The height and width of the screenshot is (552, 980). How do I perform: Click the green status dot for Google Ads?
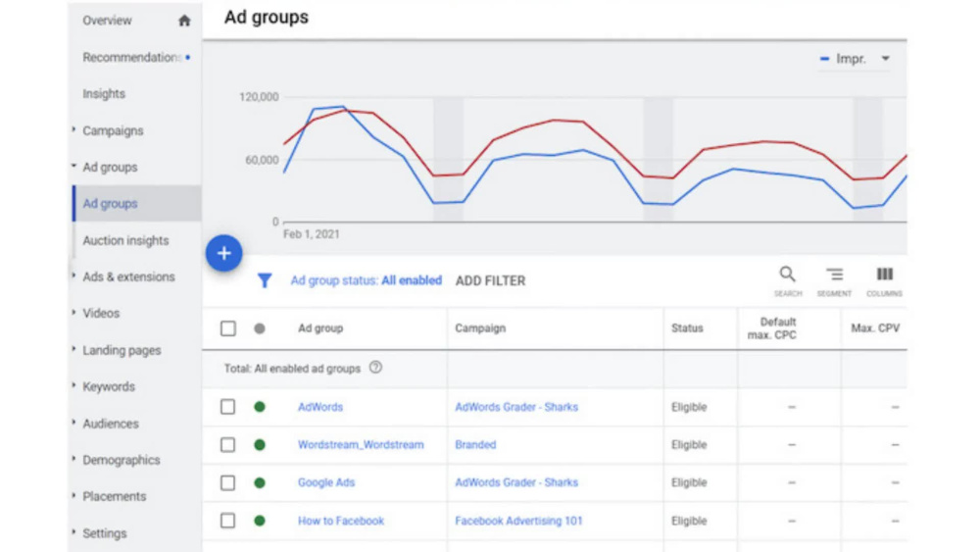260,482
